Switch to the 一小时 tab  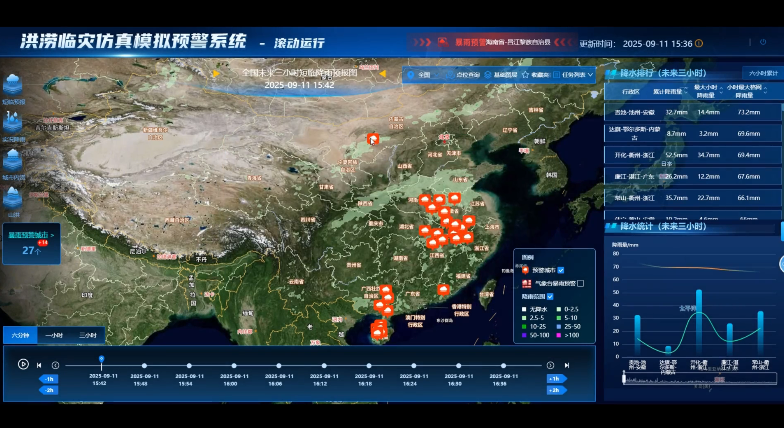tap(53, 336)
